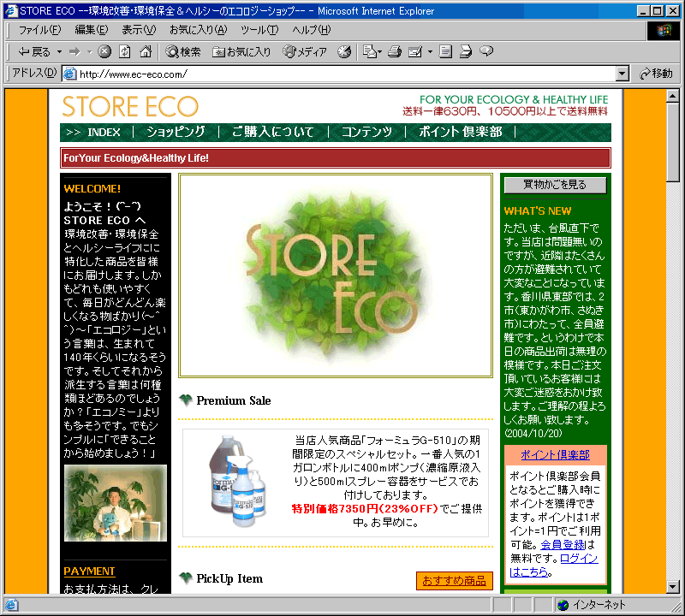Click the Edit page toolbar icon
This screenshot has width=685, height=616.
(x=415, y=52)
